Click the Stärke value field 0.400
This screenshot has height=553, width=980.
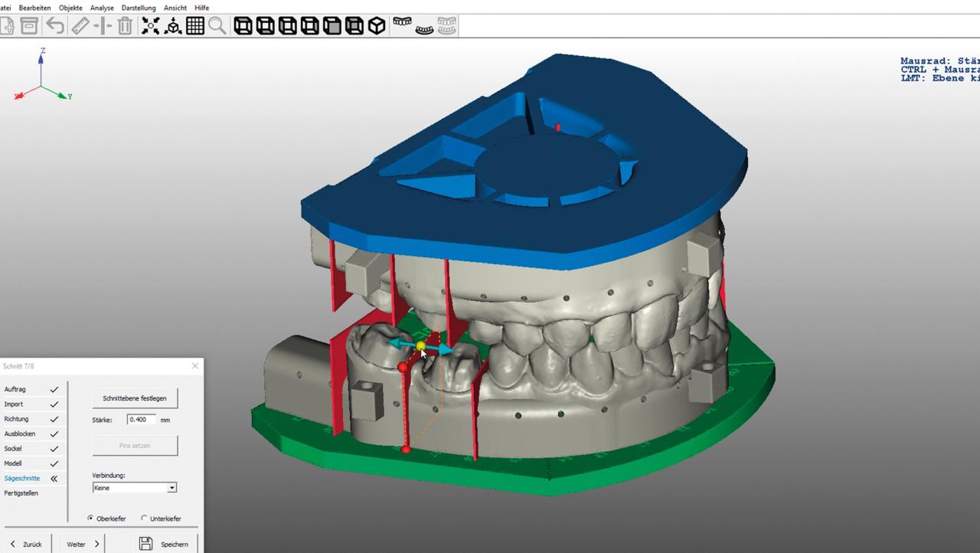tap(142, 420)
